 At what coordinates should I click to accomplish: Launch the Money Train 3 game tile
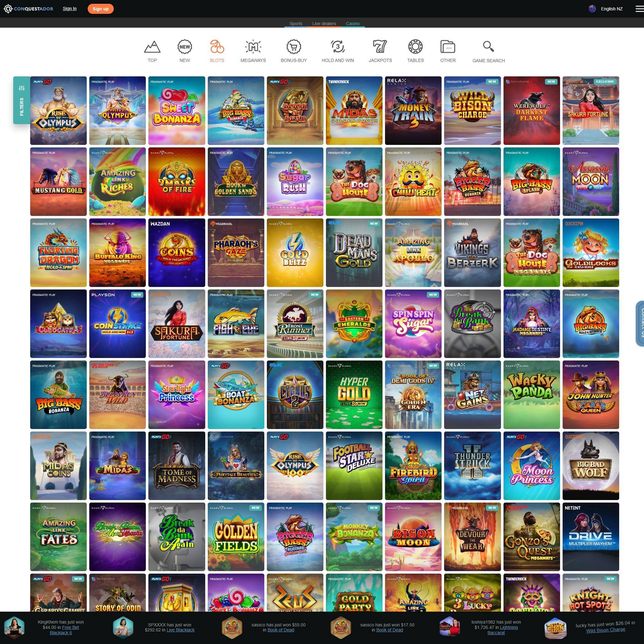pyautogui.click(x=413, y=111)
